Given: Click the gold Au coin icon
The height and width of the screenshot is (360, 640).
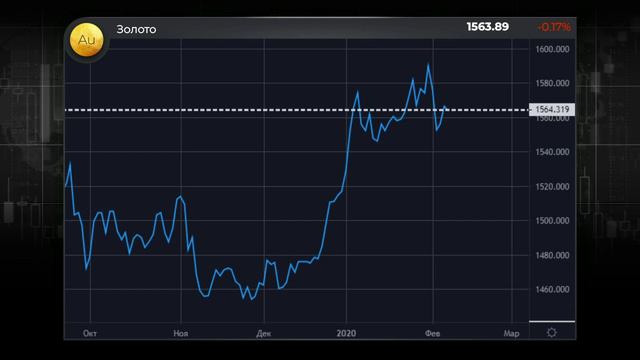Looking at the screenshot, I should point(86,40).
